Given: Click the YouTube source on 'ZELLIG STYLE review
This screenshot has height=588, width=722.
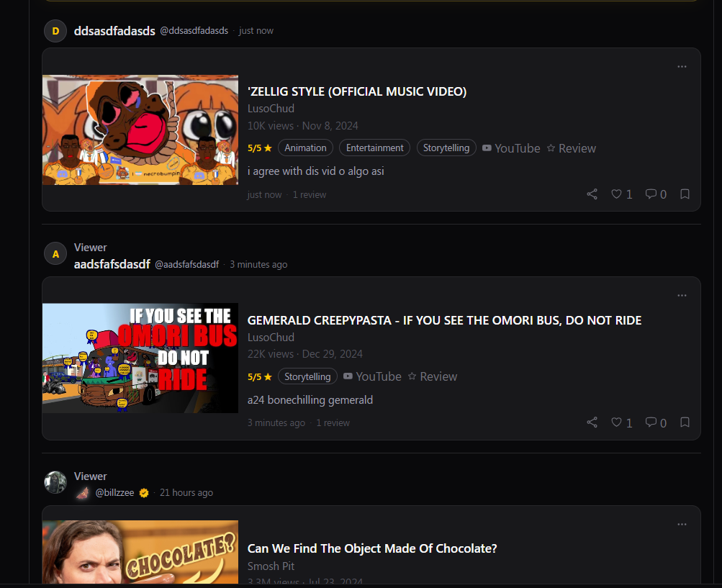Looking at the screenshot, I should coord(511,148).
